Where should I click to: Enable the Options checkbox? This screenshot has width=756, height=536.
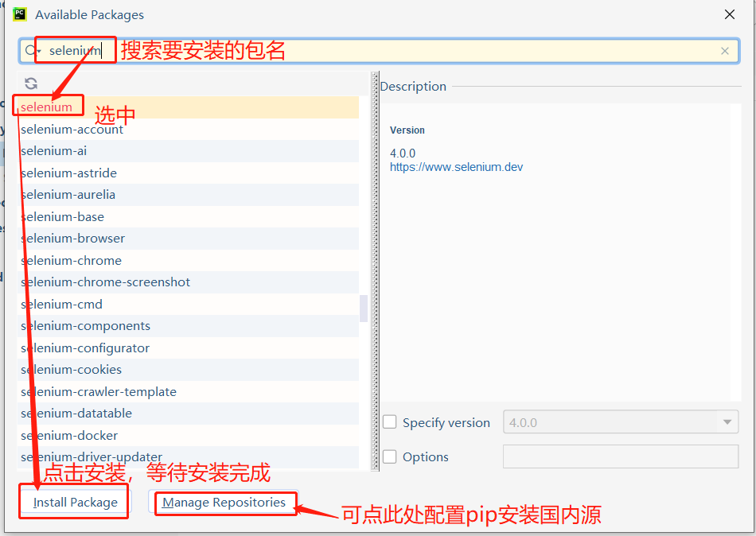click(390, 456)
